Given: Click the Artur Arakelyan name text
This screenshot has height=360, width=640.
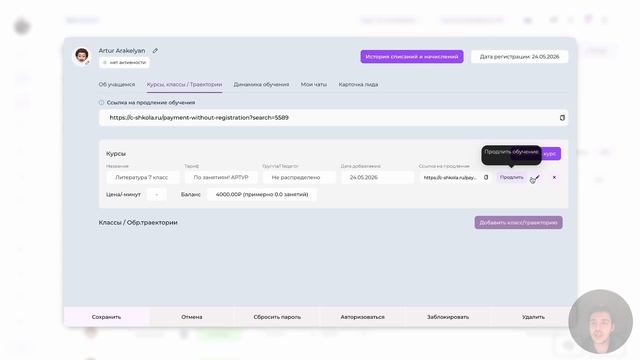Looking at the screenshot, I should point(122,51).
